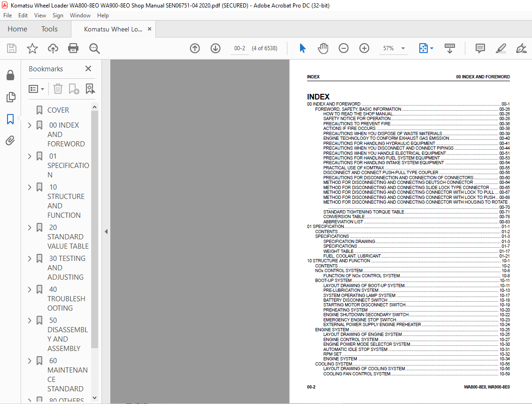
Task: Click the bookmarks panel scrollbar thumb
Action: [x=95, y=229]
